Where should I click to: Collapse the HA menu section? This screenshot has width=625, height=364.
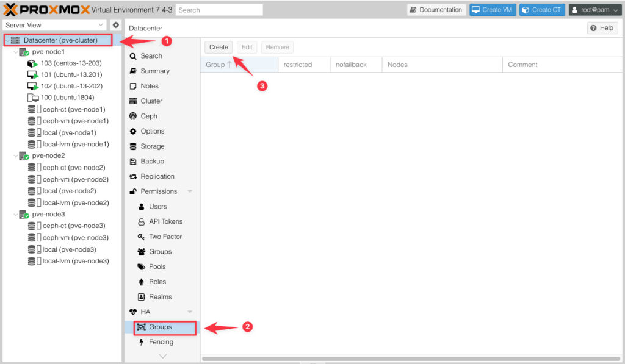[190, 312]
